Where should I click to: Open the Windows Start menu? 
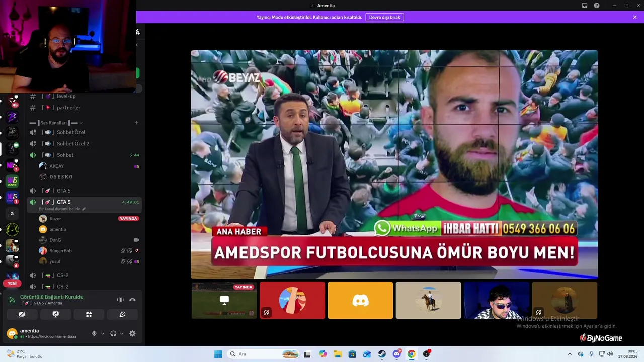[218, 354]
